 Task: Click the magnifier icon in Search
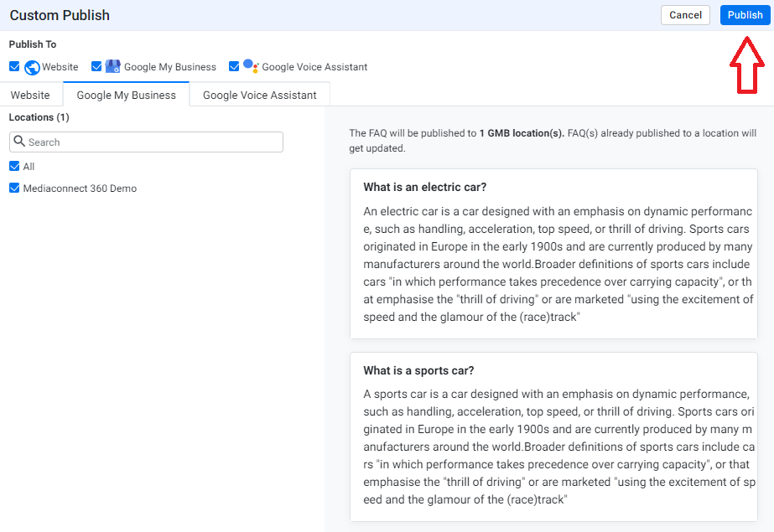[x=19, y=141]
